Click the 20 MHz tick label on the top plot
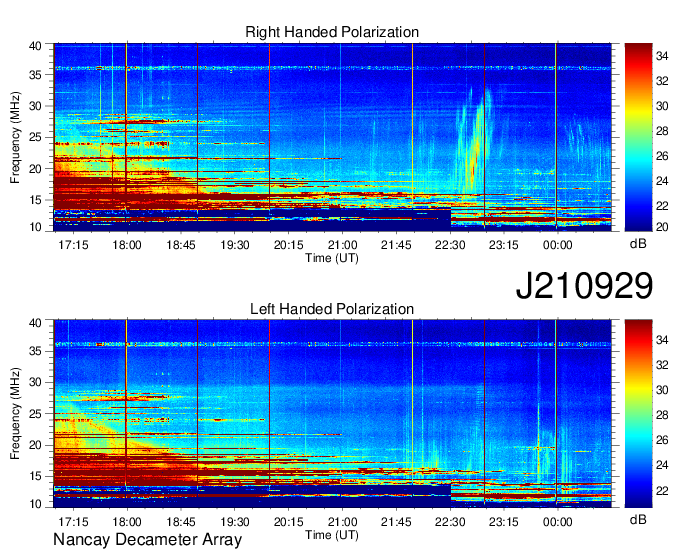 coord(35,169)
